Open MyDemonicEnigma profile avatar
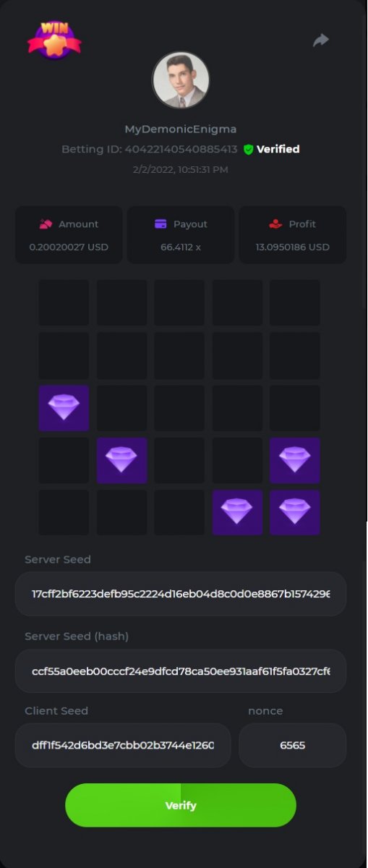This screenshot has width=368, height=868. click(181, 80)
